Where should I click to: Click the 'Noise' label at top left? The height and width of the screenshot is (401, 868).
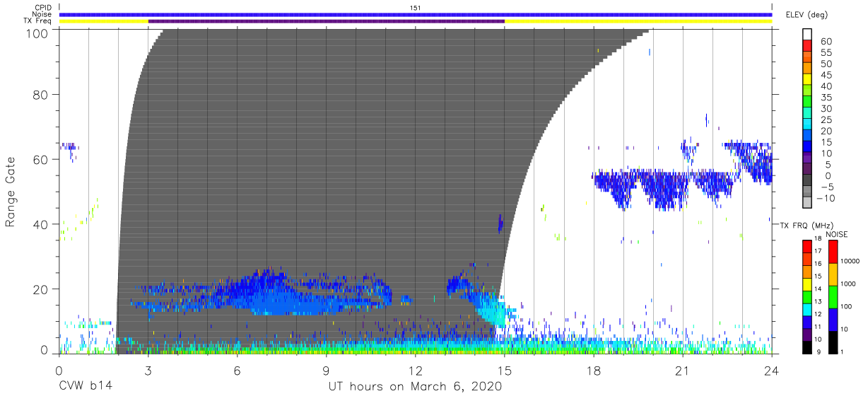coord(43,14)
